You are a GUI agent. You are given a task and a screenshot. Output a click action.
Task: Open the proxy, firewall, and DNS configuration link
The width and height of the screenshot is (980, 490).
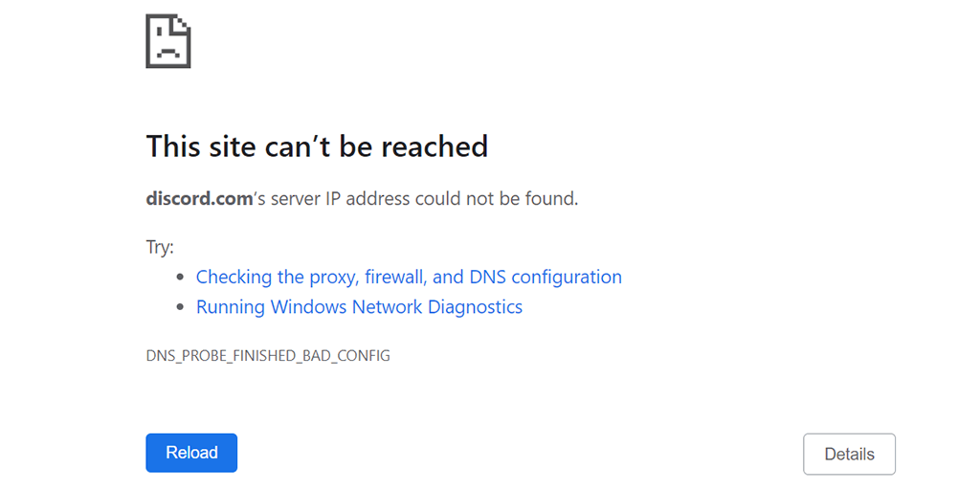pyautogui.click(x=409, y=277)
